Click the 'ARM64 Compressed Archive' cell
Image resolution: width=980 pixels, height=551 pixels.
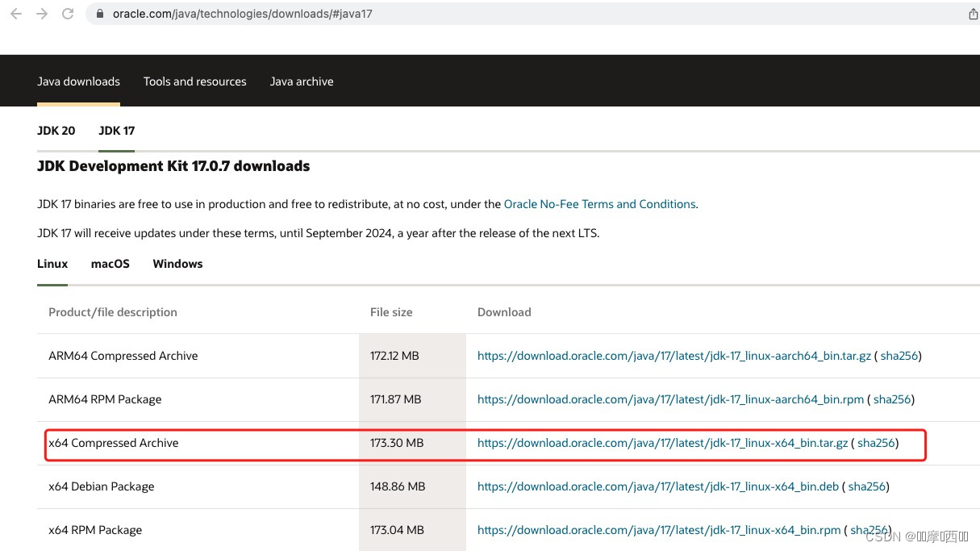coord(123,356)
